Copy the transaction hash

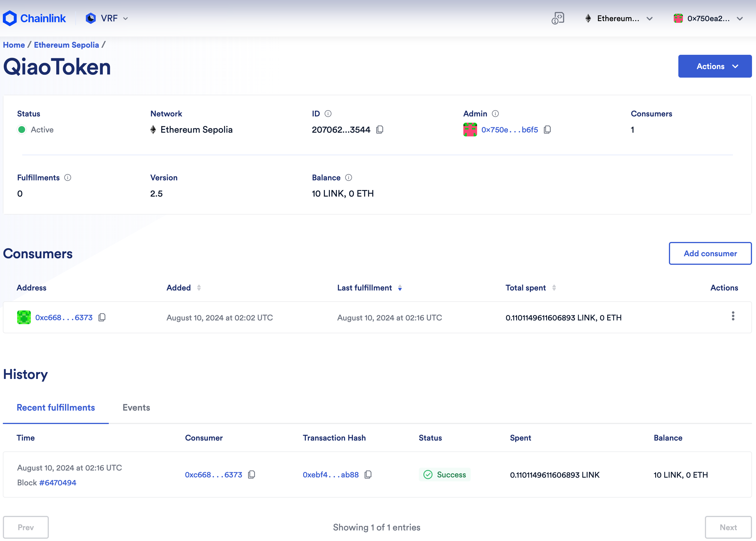[368, 475]
